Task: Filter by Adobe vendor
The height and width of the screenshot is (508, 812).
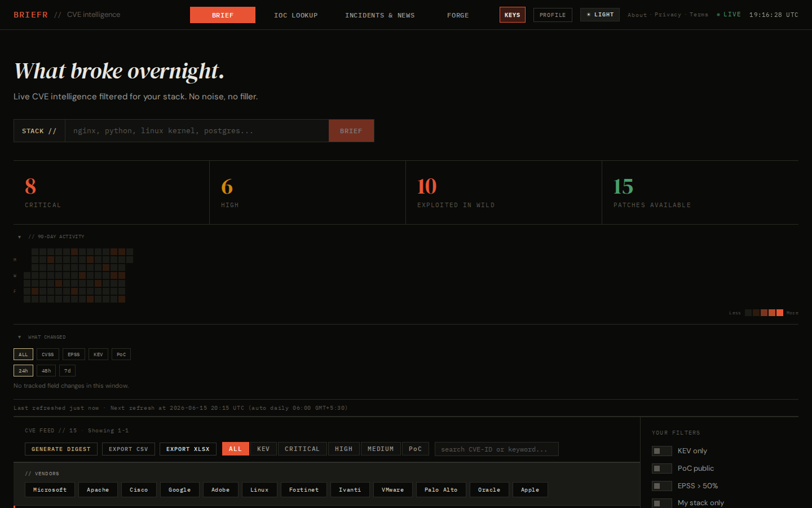Action: click(220, 490)
